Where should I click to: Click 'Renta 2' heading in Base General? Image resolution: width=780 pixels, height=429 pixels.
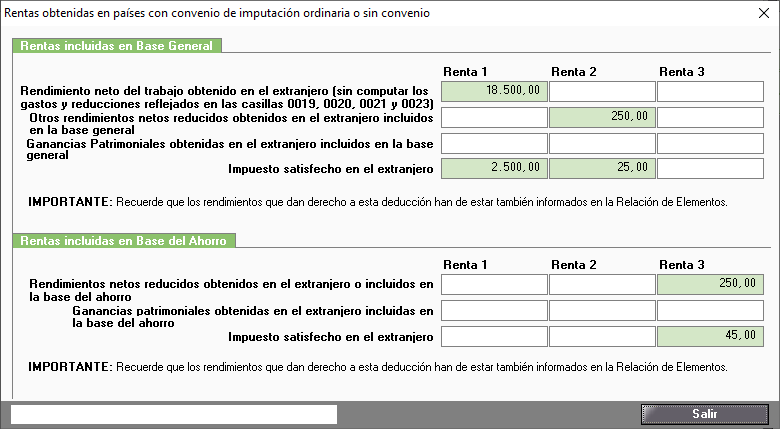tap(574, 72)
